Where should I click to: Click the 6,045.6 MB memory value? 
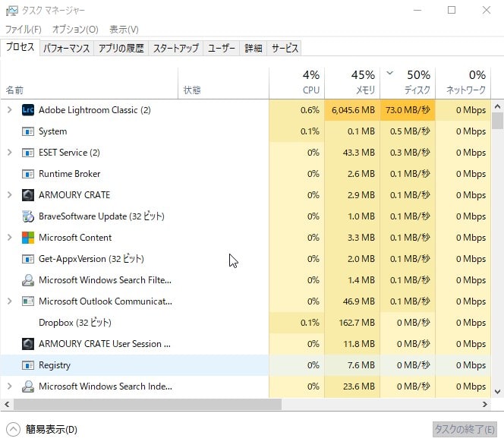pos(353,110)
